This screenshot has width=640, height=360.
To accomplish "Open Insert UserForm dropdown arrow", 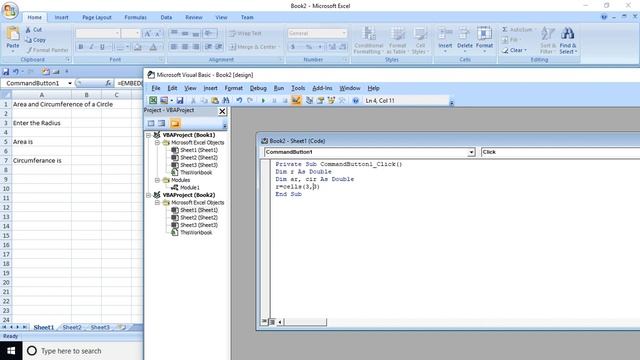I will (x=171, y=100).
